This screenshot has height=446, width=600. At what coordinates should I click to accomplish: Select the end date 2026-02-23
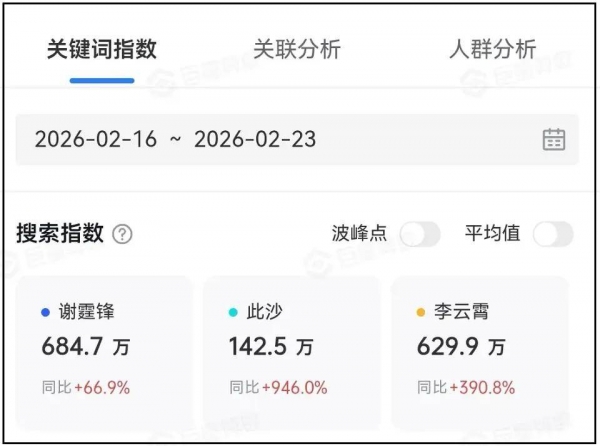(x=255, y=139)
